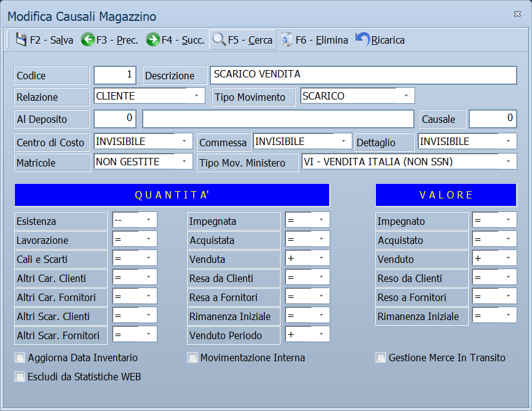
Task: Open the Reso a Fornitori dropdown
Action: 508,296
